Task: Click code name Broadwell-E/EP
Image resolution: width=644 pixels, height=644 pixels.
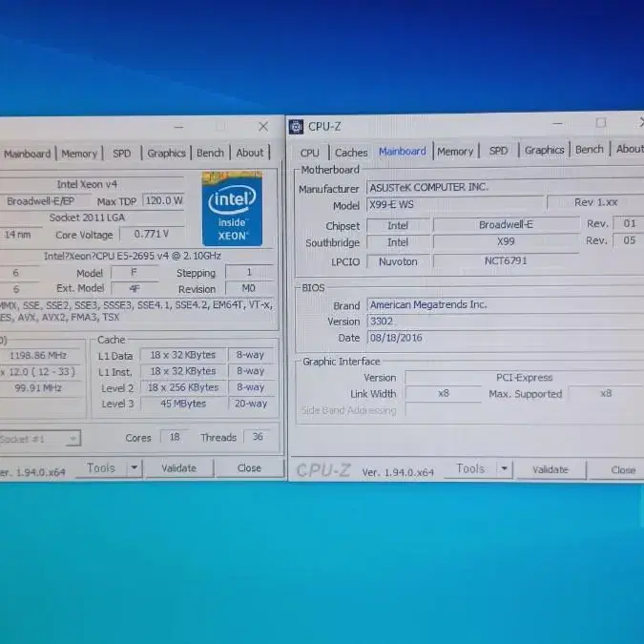Action: click(x=40, y=201)
